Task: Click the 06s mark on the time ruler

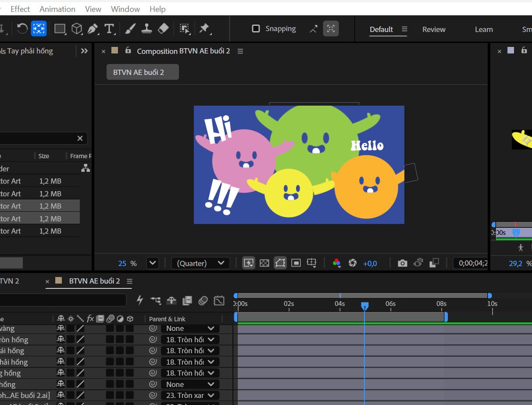Action: [x=390, y=304]
